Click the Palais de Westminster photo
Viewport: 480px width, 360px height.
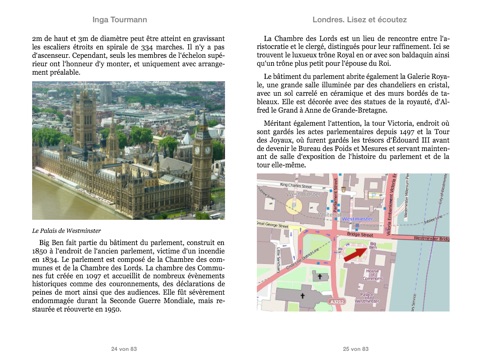[128, 150]
